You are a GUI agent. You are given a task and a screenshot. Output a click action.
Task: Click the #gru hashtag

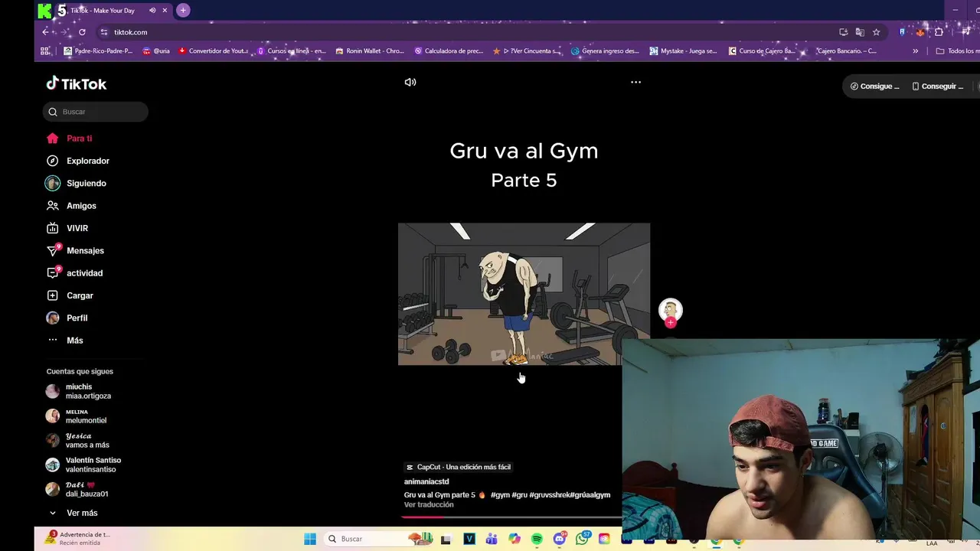tap(519, 495)
